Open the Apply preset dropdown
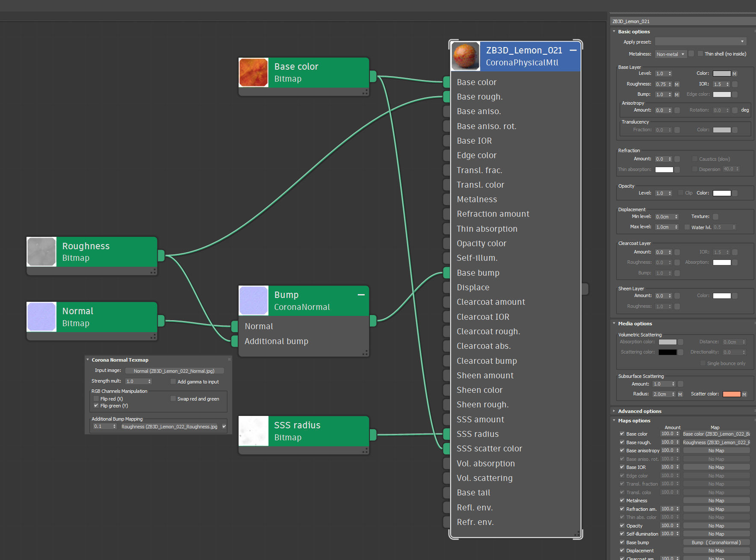 [701, 41]
